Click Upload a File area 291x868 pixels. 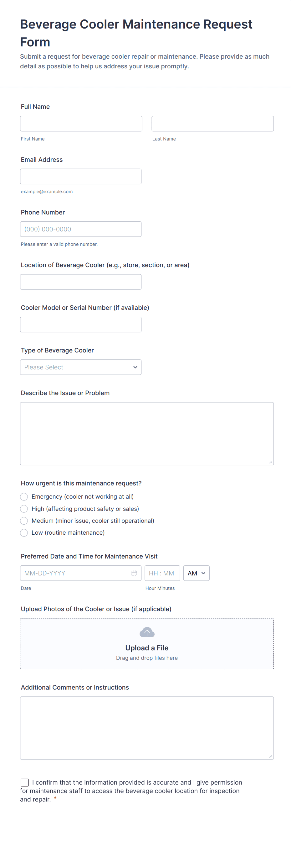click(x=147, y=648)
